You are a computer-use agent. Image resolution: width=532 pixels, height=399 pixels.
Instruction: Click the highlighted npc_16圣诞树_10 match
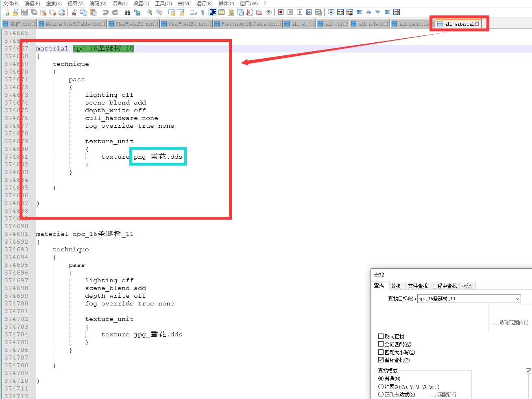coord(103,48)
